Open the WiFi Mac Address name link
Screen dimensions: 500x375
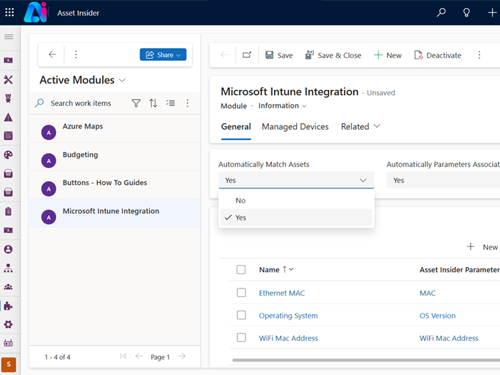[x=288, y=338]
